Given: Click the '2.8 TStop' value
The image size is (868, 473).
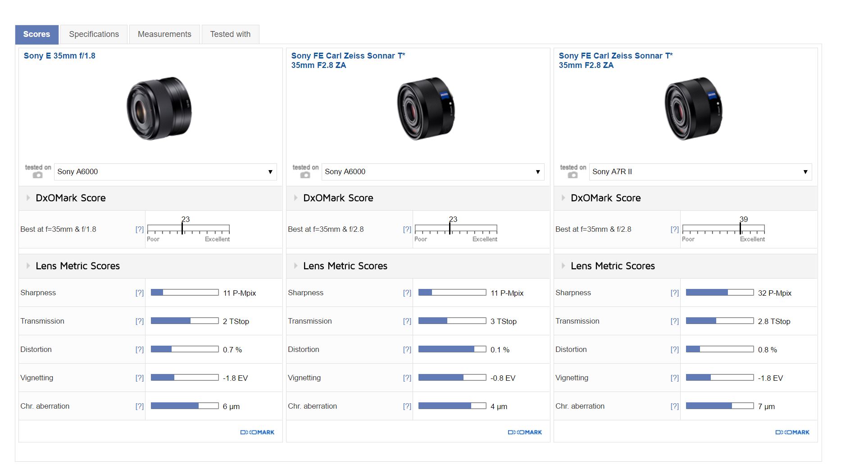Looking at the screenshot, I should (x=774, y=321).
